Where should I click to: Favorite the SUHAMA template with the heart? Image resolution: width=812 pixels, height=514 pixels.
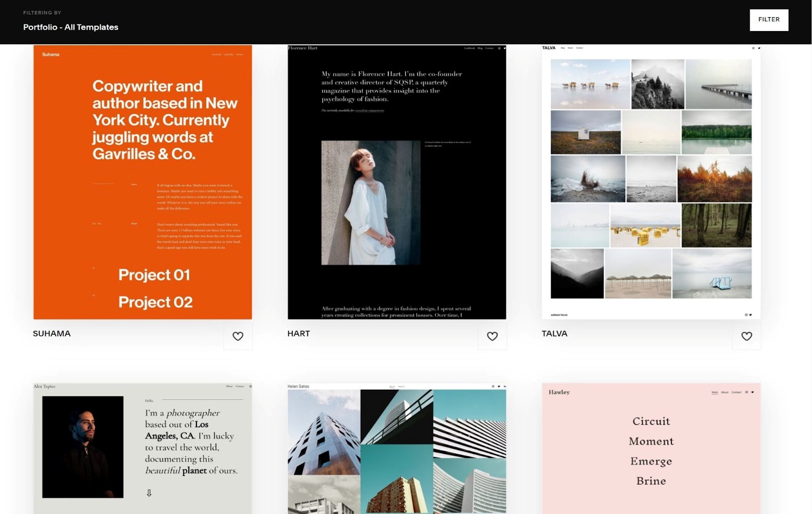(x=238, y=336)
